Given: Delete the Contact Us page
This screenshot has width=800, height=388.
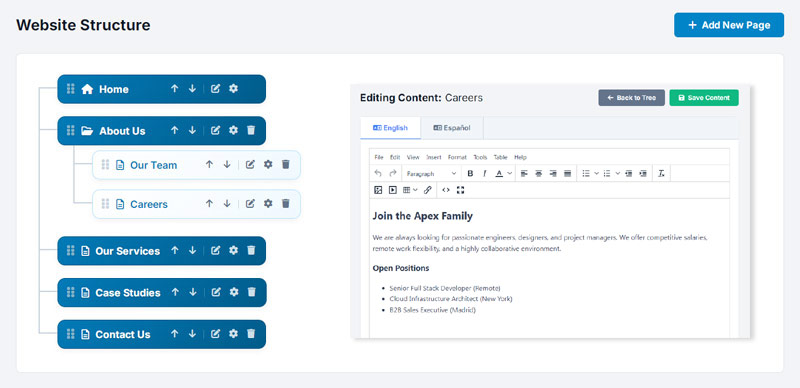Looking at the screenshot, I should 251,334.
